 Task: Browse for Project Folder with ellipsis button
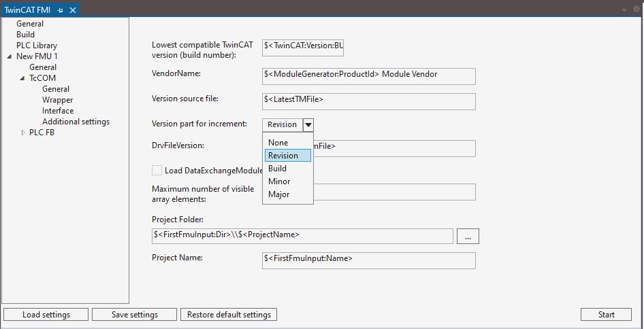click(x=468, y=237)
